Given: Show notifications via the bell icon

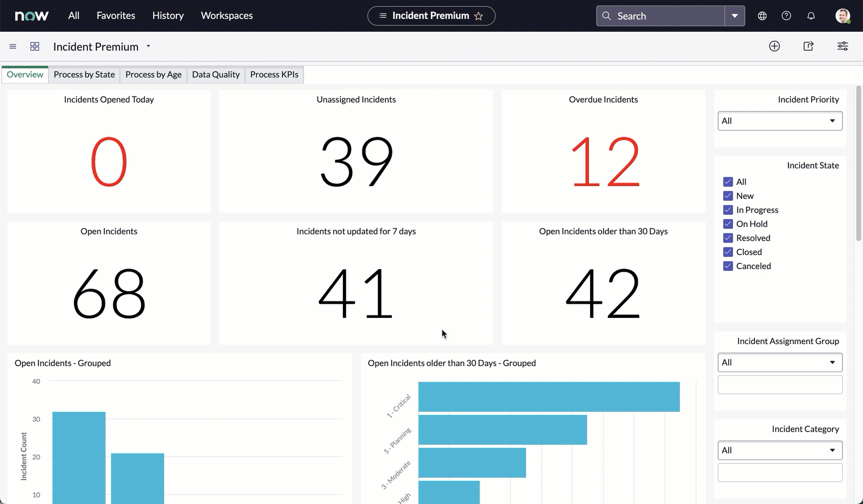Looking at the screenshot, I should click(811, 16).
